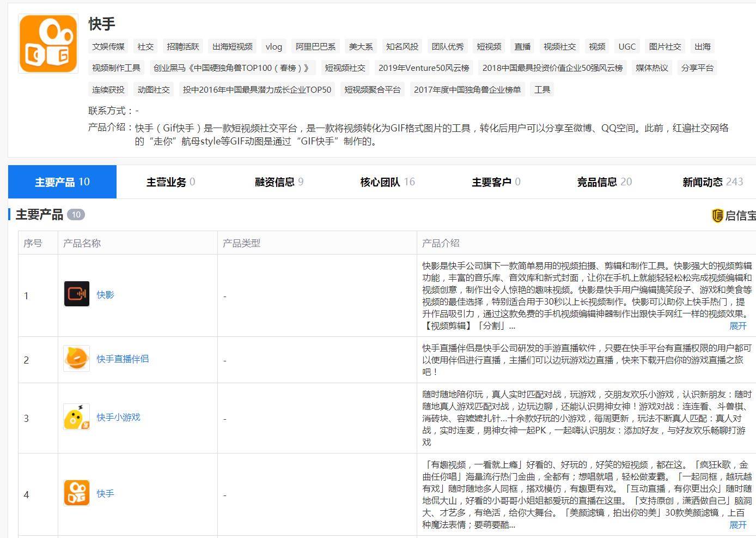Click the 2017年度中国独角兽企业榜单 tag
Viewport: 756px width, 538px height.
[x=467, y=90]
